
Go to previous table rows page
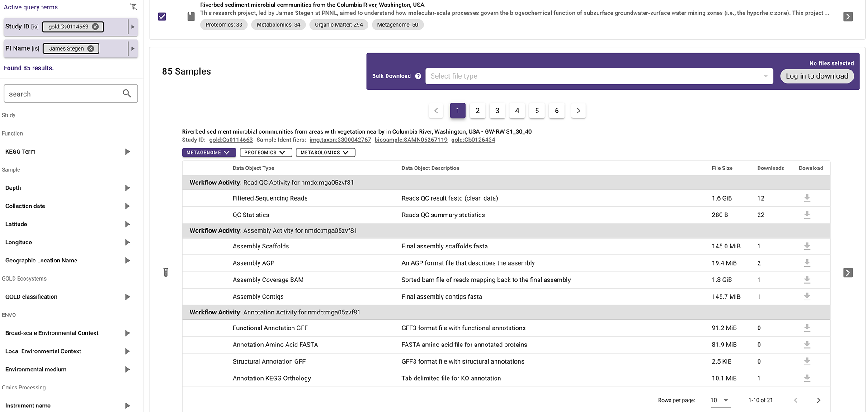(796, 400)
